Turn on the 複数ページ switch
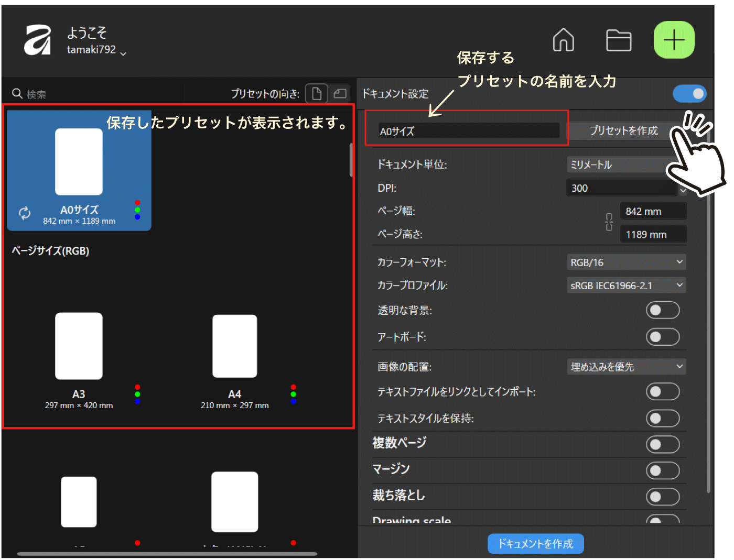The width and height of the screenshot is (734, 560). click(x=662, y=445)
